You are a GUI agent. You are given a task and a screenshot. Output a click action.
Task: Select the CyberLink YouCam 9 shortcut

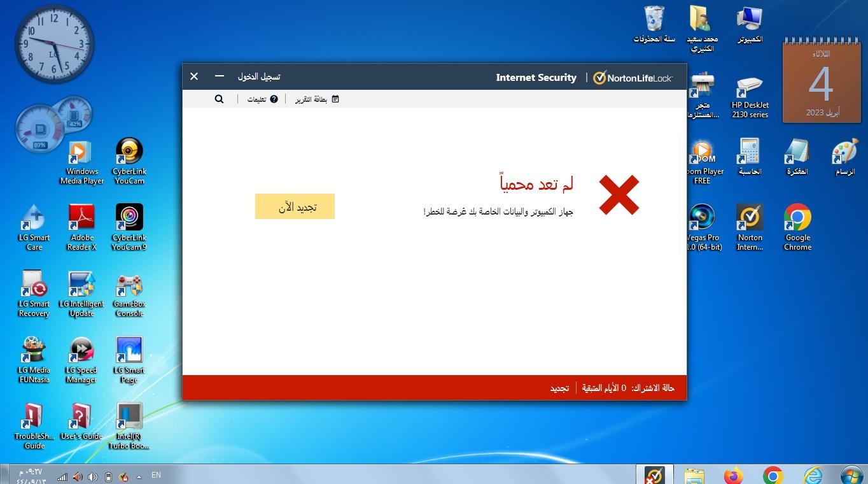(129, 227)
